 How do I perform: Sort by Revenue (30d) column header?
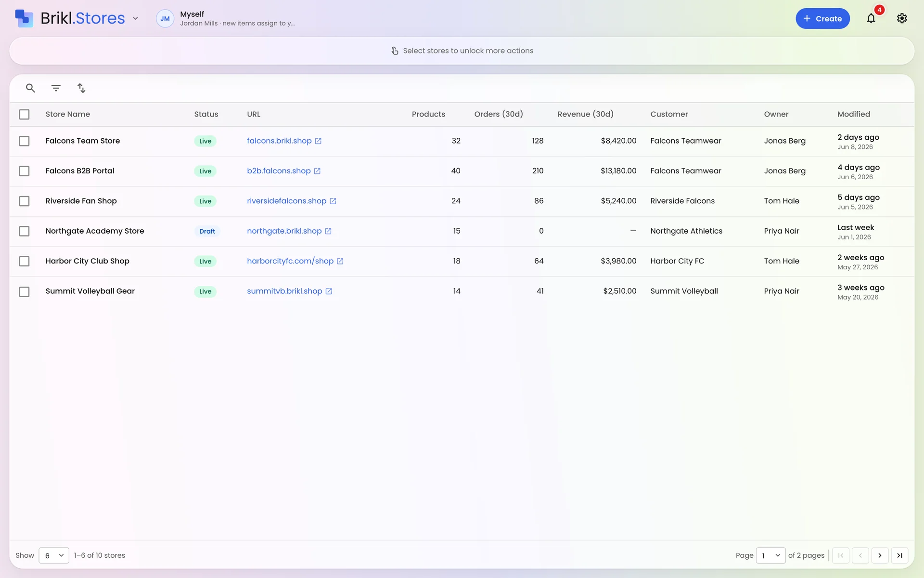pos(585,114)
